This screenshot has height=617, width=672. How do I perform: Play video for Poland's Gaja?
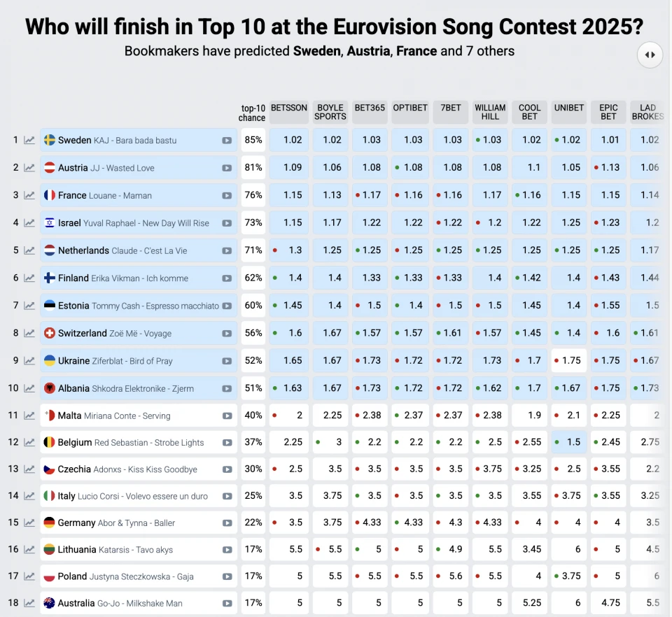click(227, 576)
